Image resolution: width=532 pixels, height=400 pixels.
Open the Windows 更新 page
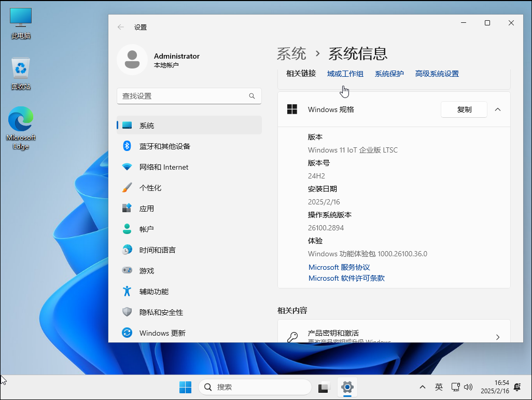[x=189, y=333]
